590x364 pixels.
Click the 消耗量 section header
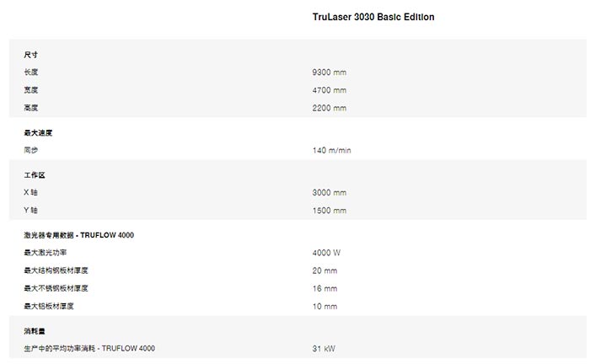35,331
